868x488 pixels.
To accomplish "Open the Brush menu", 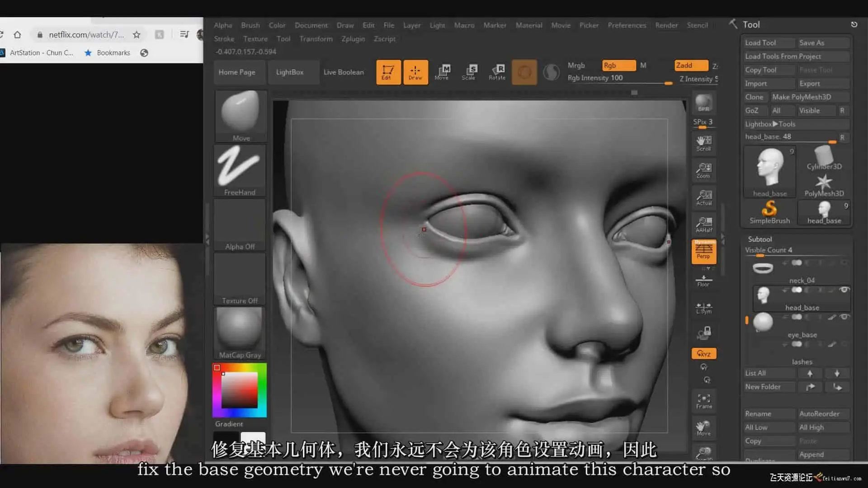I will click(250, 25).
